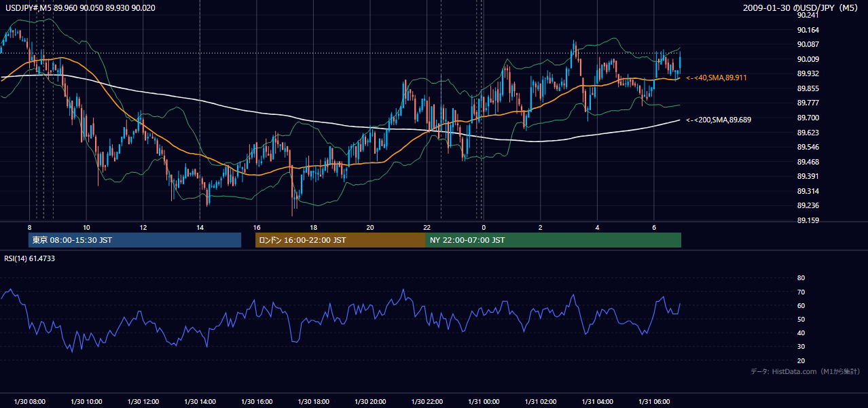The width and height of the screenshot is (868, 408).
Task: Click the 1/31 02:00 bottom time label
Action: tap(540, 402)
